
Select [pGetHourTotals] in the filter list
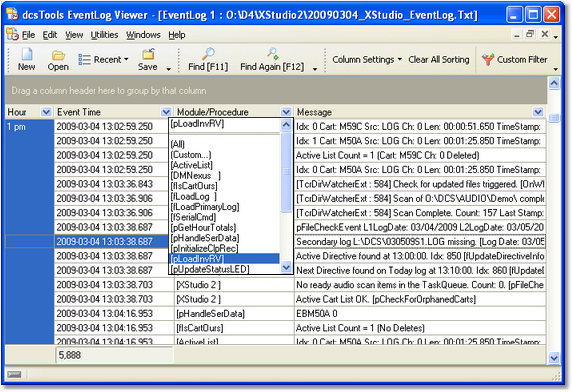pos(224,228)
